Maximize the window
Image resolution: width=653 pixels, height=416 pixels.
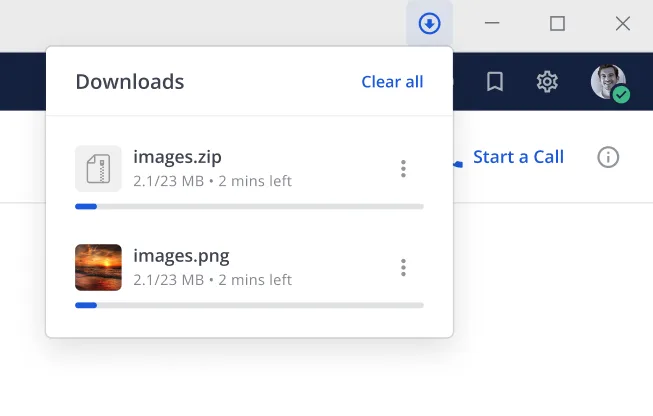click(x=557, y=23)
